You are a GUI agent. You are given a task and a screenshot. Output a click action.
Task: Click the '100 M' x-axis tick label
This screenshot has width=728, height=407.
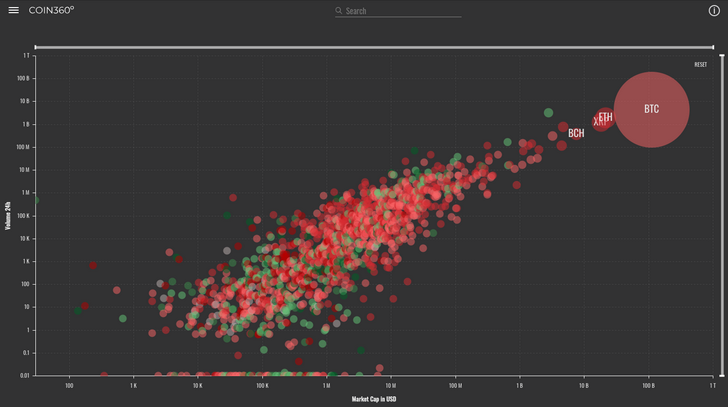[x=455, y=386]
